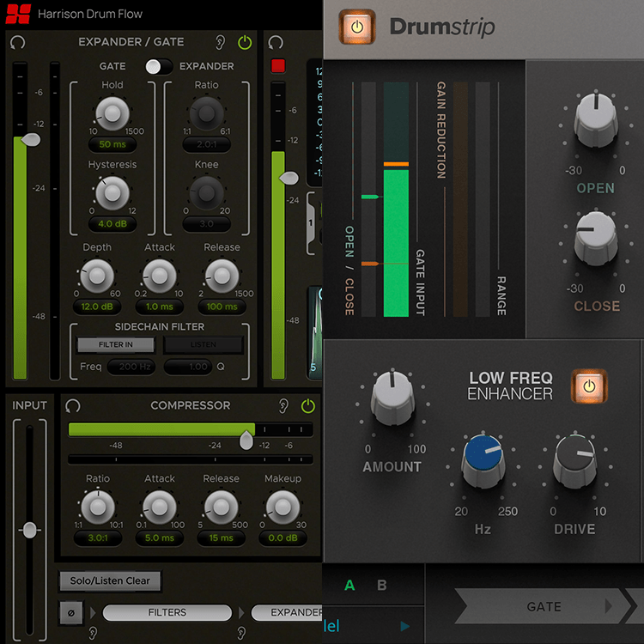Toggle the phase invert ø button
The image size is (644, 644).
(71, 613)
